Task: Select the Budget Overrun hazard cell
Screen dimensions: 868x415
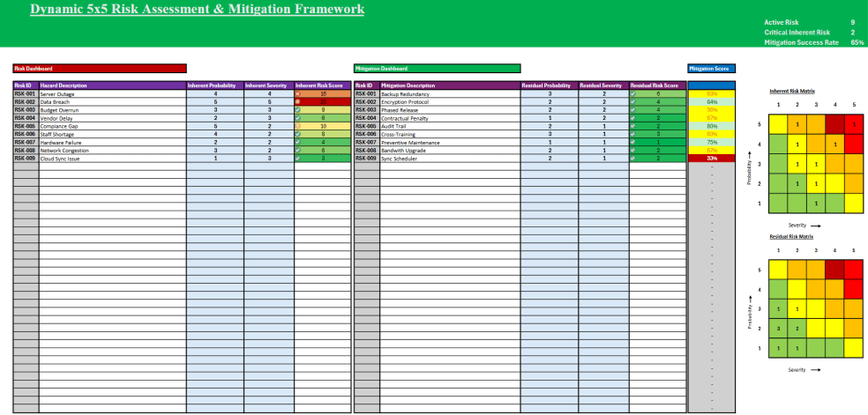Action: pyautogui.click(x=112, y=110)
